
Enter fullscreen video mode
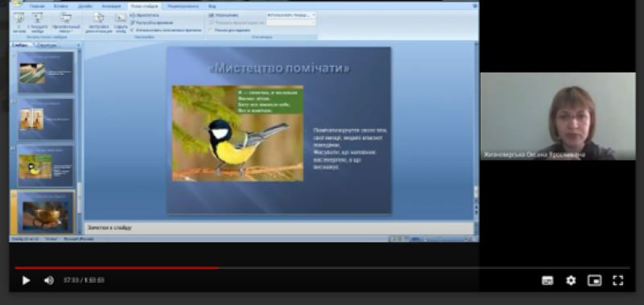pos(617,280)
